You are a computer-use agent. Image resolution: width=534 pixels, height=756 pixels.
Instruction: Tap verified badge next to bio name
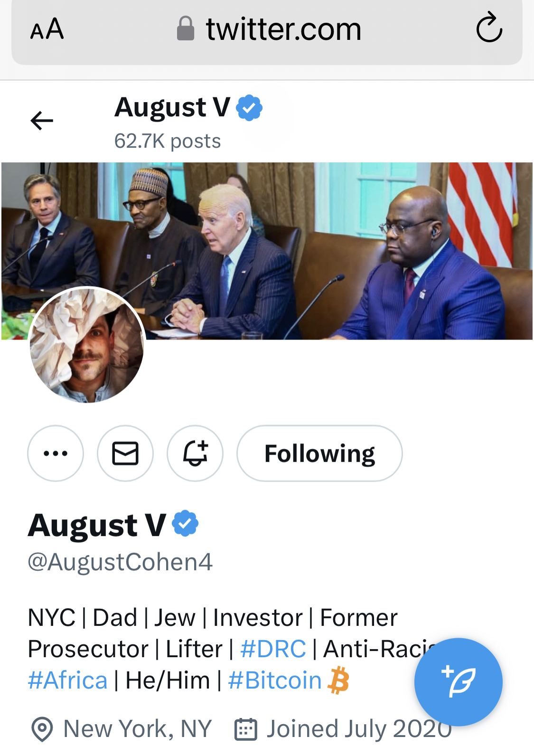pyautogui.click(x=185, y=524)
